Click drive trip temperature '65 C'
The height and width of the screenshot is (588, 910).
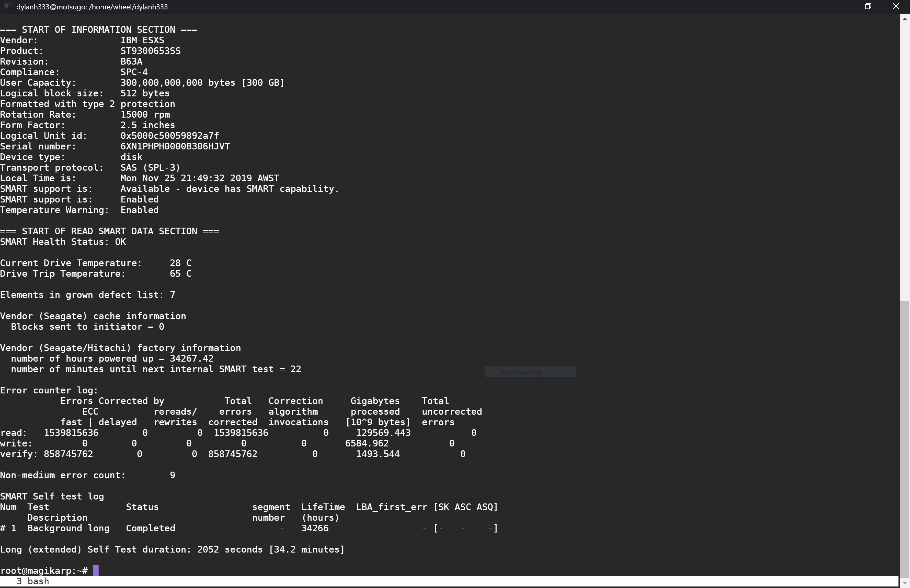[x=181, y=274]
